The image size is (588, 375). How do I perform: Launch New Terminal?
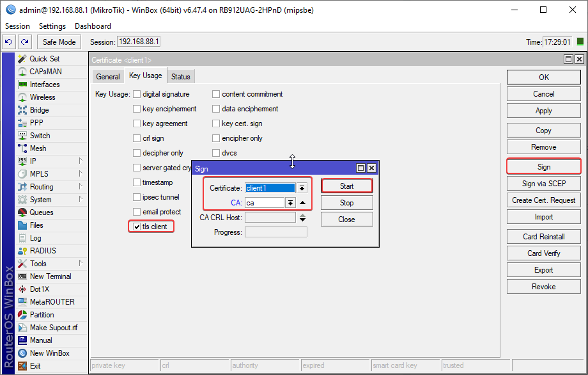tap(50, 276)
